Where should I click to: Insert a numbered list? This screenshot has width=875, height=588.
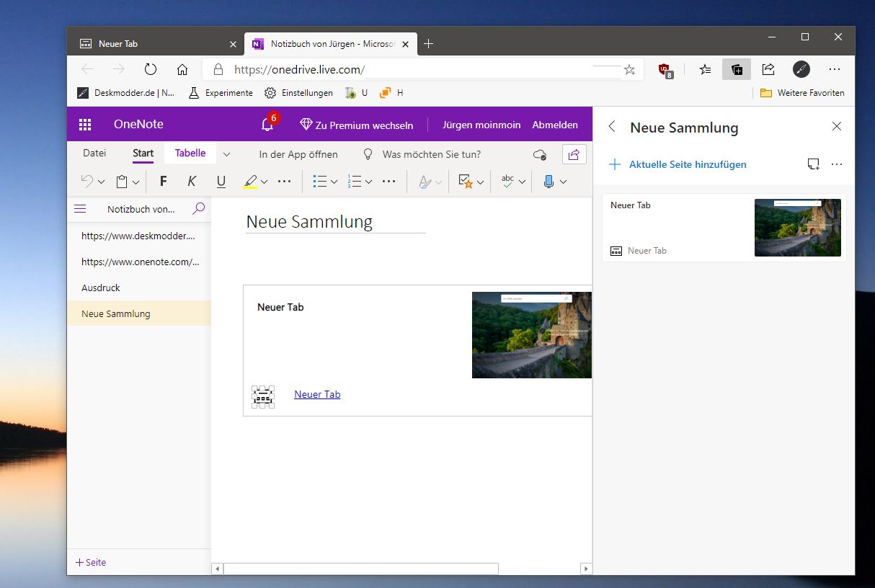click(x=355, y=182)
